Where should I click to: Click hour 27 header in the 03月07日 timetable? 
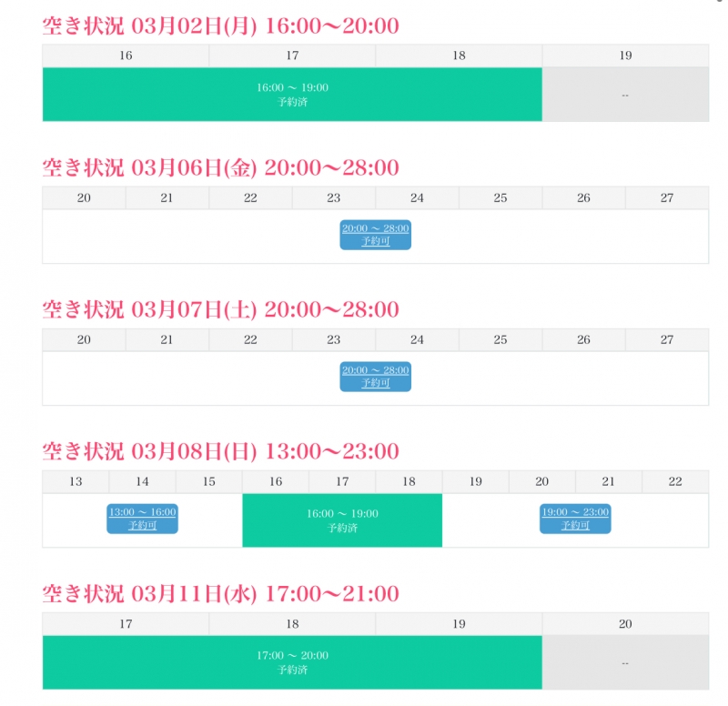(x=667, y=339)
